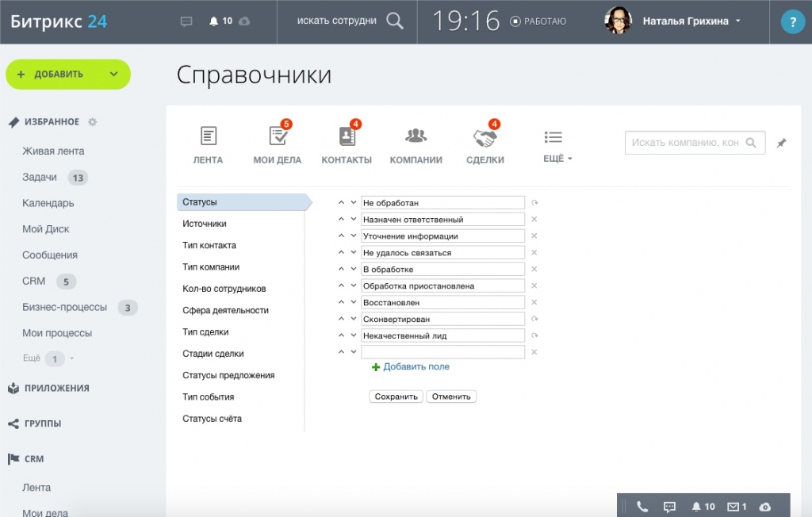812x517 pixels.
Task: Open ИЗБРАННОЕ settings gear
Action: point(92,122)
